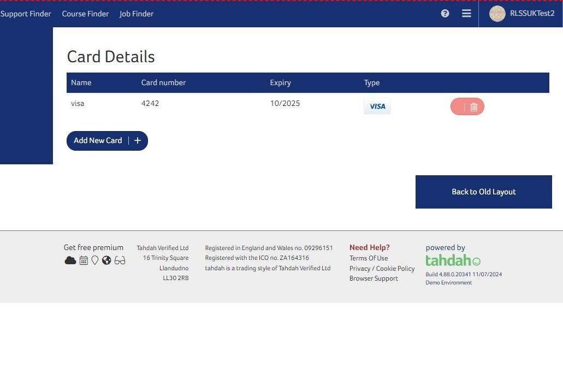
Task: Open the Terms Of Use link
Action: (369, 258)
